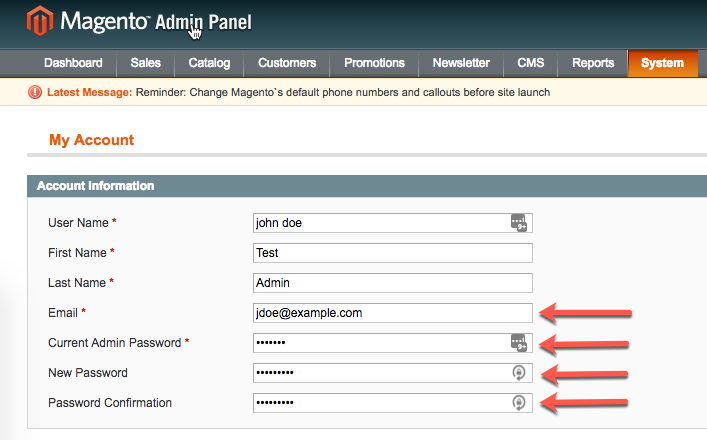Viewport: 707px width, 440px height.
Task: Click generator icon in Password Confirmation field
Action: click(x=518, y=403)
